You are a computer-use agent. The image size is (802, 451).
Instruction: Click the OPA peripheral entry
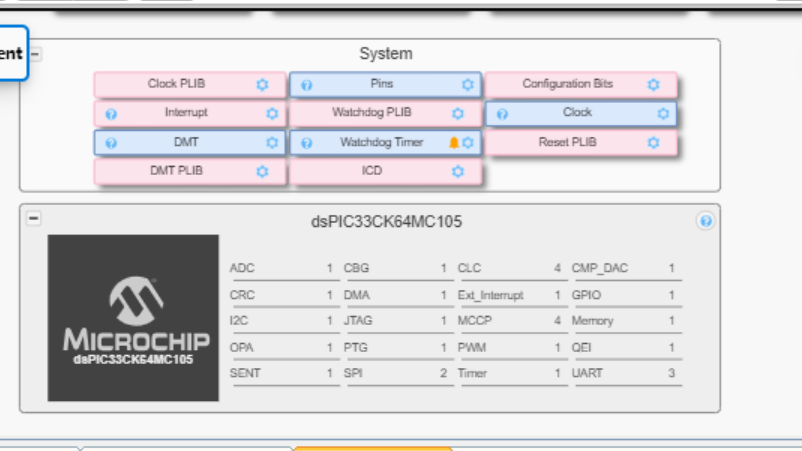tap(283, 348)
